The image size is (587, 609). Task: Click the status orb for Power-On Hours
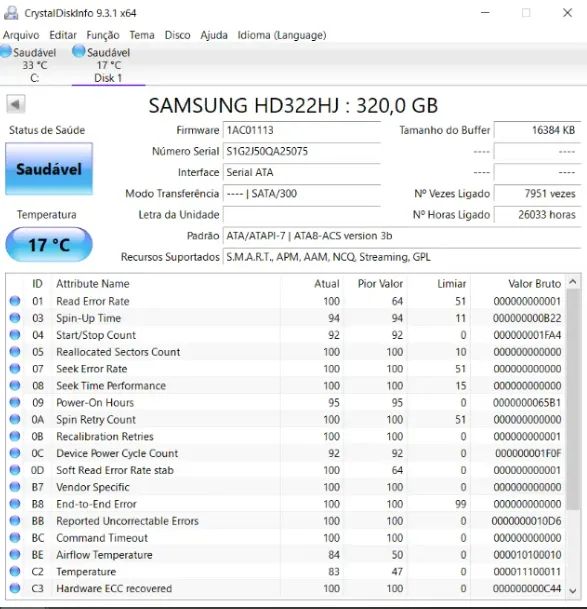tap(15, 402)
